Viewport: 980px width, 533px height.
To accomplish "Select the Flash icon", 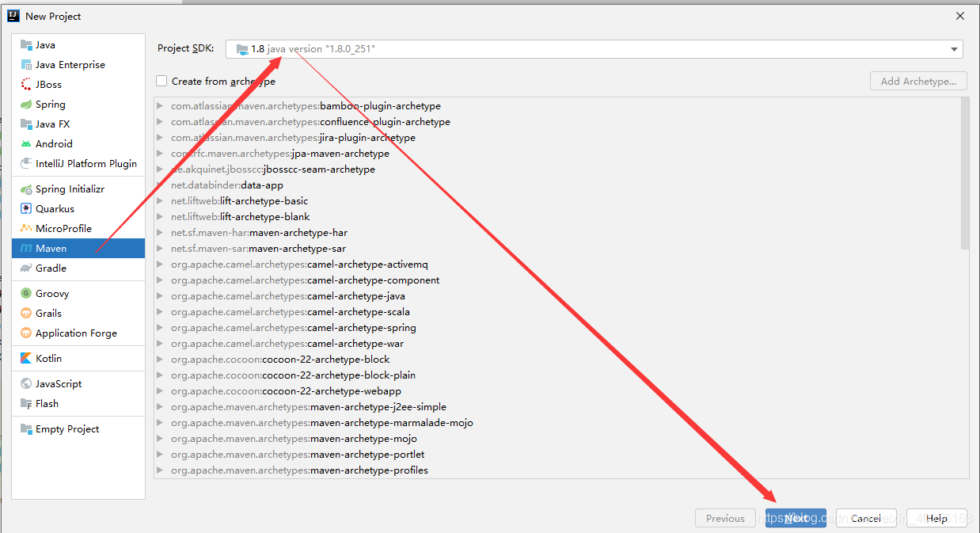I will pyautogui.click(x=26, y=404).
